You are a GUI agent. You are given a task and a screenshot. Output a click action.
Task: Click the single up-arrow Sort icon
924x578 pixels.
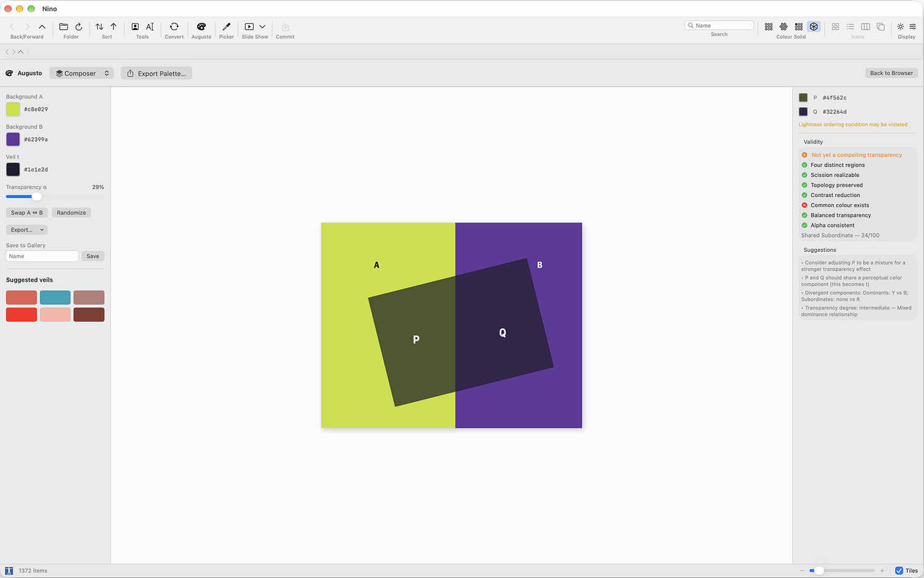coord(113,26)
